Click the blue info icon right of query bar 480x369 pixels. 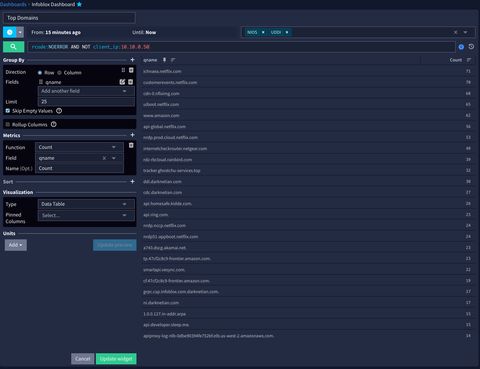point(461,47)
